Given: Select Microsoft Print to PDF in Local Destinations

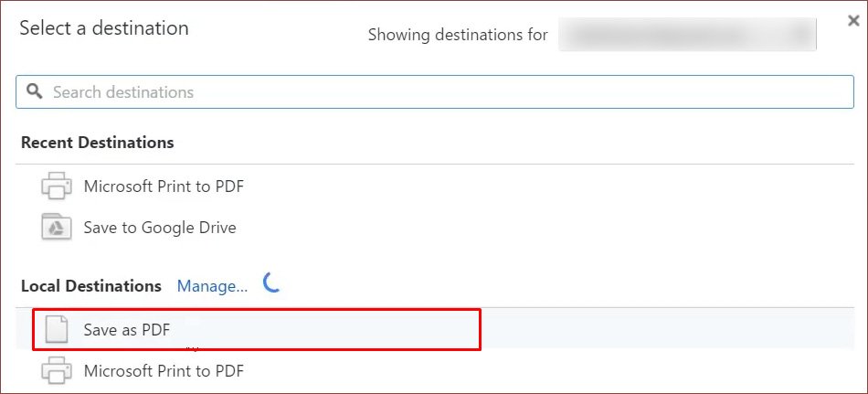Looking at the screenshot, I should 164,371.
